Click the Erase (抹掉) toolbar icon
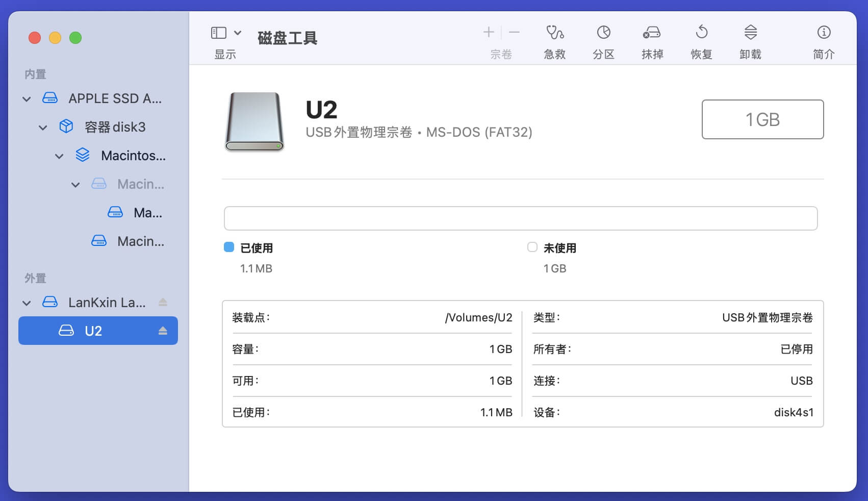This screenshot has width=868, height=501. pyautogui.click(x=652, y=33)
